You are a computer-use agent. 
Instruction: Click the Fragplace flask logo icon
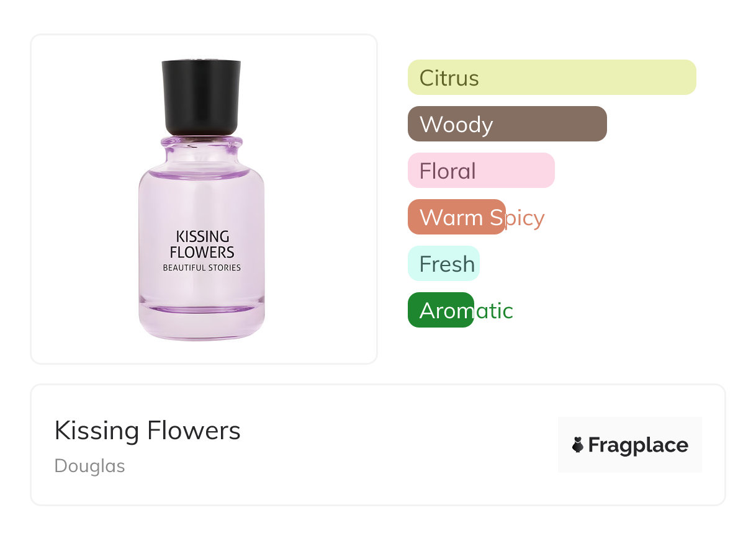point(578,445)
